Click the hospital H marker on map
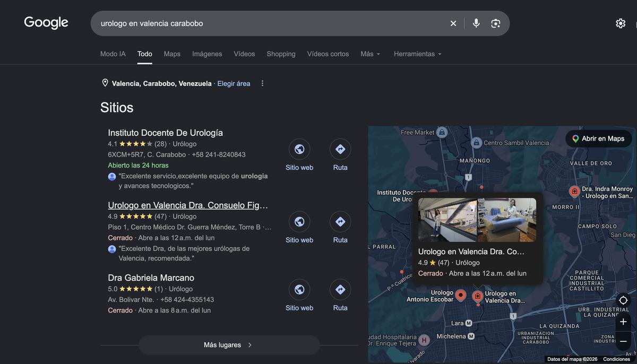637x364 pixels. [x=424, y=340]
